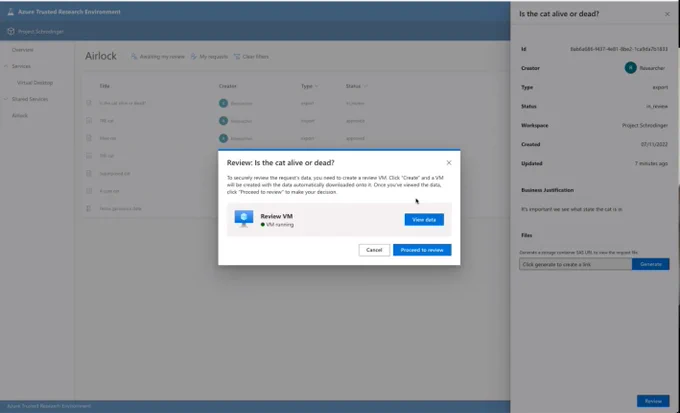680x413 pixels.
Task: Click the Review VM computer icon
Action: pos(244,219)
